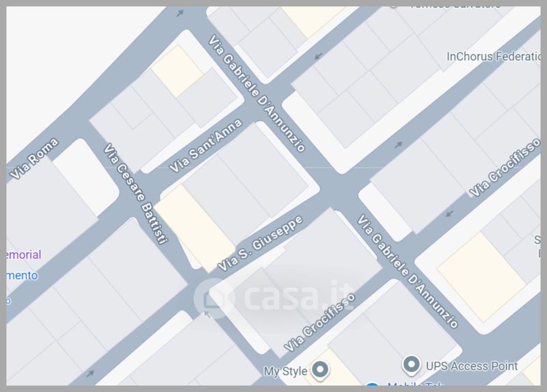This screenshot has height=392, width=547.
Task: Click the Via Roma street label
Action: click(34, 159)
